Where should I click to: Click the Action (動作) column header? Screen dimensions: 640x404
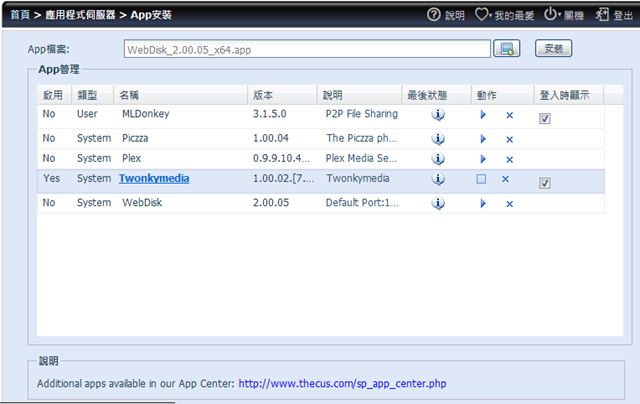(503, 95)
